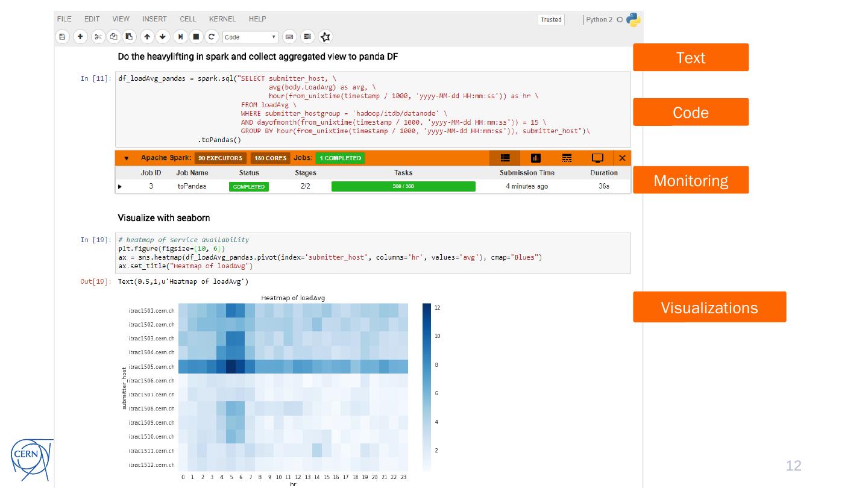Click the 90 EXECUTORS badge
868x488 pixels.
[x=220, y=158]
